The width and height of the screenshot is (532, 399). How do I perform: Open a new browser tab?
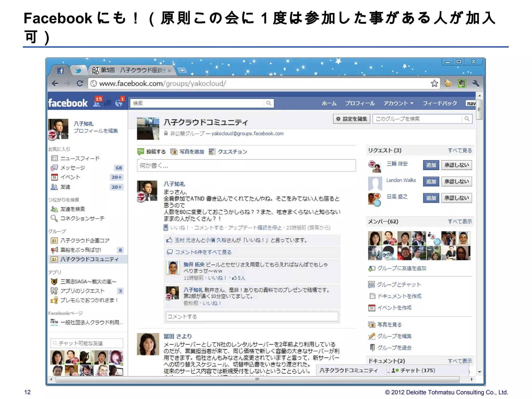(x=182, y=70)
